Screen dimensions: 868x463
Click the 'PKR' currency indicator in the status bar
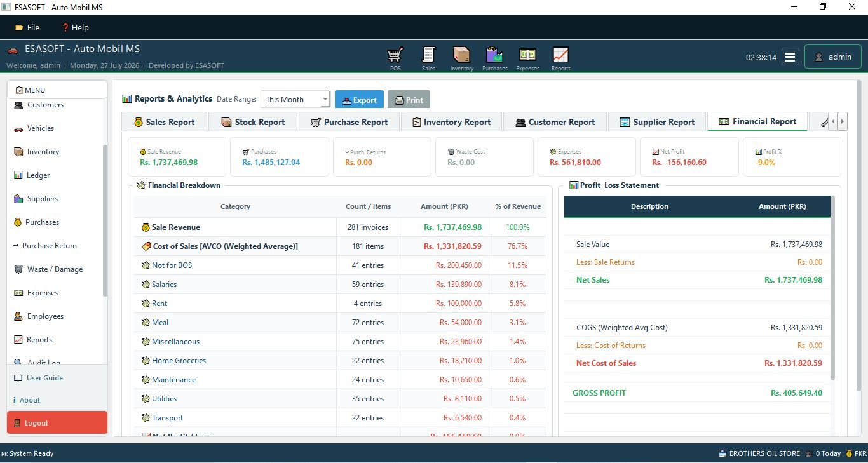point(856,453)
